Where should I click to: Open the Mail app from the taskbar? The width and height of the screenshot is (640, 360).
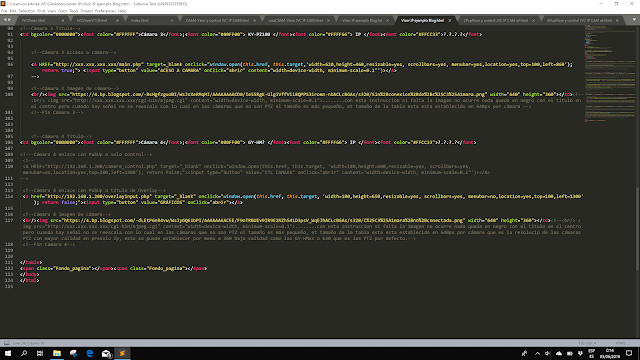106,353
